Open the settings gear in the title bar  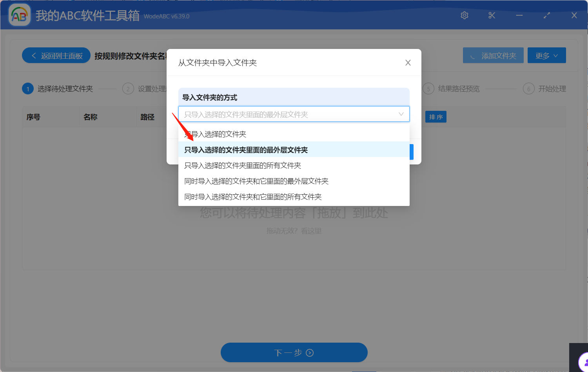464,15
